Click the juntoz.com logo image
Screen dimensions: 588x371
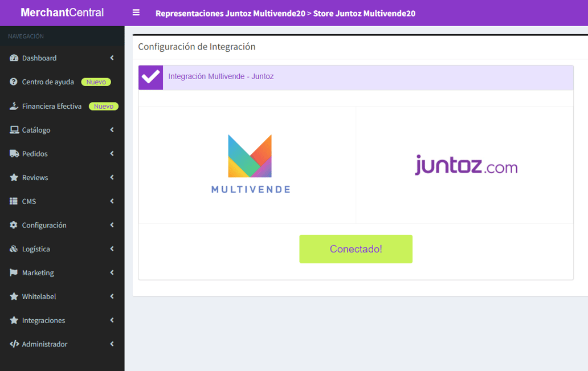pos(466,165)
